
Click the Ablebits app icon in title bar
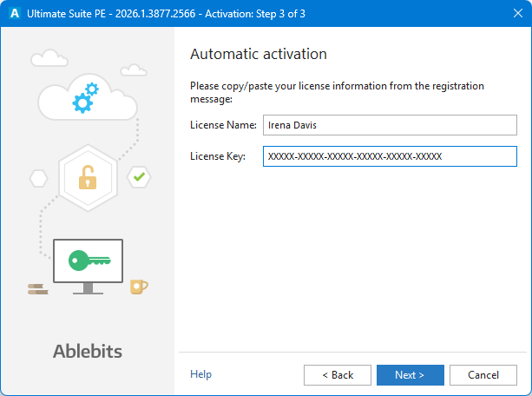(15, 13)
